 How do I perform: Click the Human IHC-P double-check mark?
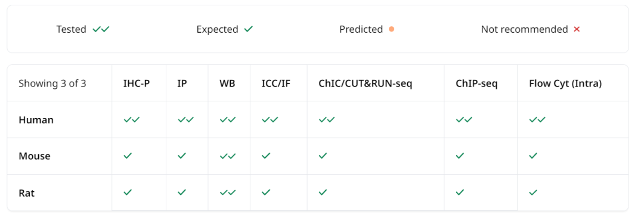[132, 120]
